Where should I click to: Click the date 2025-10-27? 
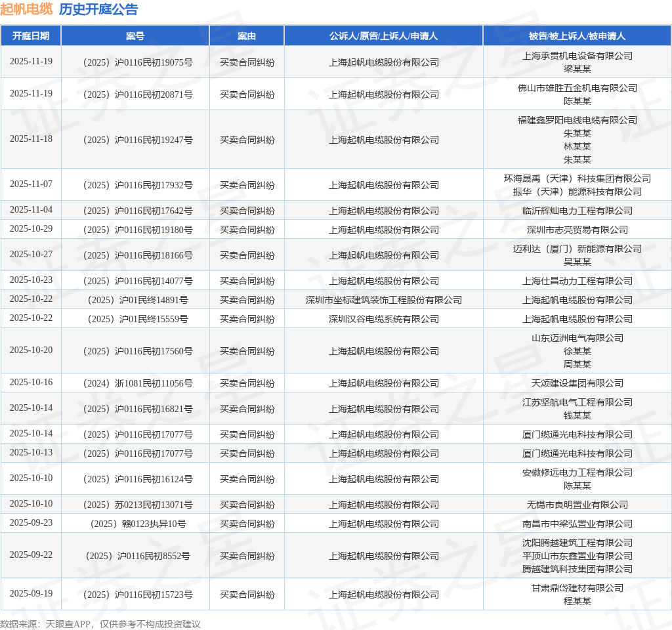31,255
